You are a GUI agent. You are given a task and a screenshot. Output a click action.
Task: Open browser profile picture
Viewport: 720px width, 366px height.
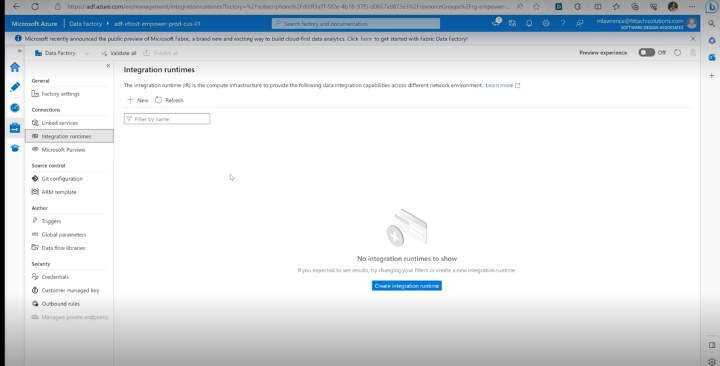click(x=673, y=6)
